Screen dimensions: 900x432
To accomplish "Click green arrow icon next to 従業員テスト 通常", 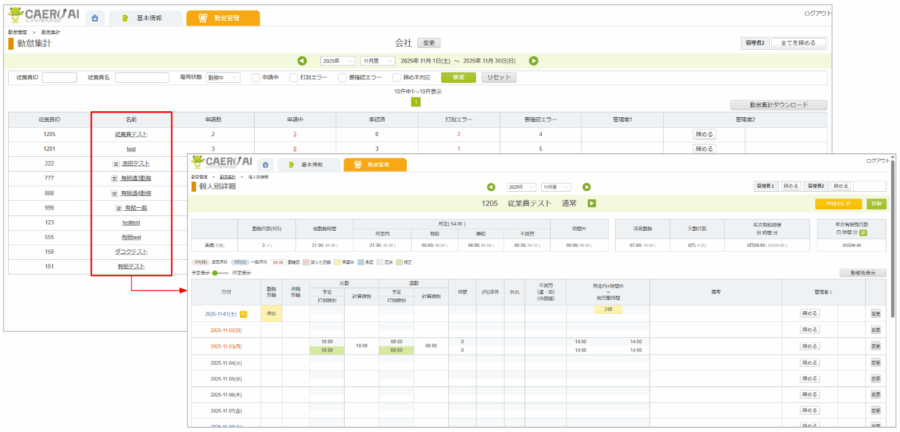I will [592, 203].
